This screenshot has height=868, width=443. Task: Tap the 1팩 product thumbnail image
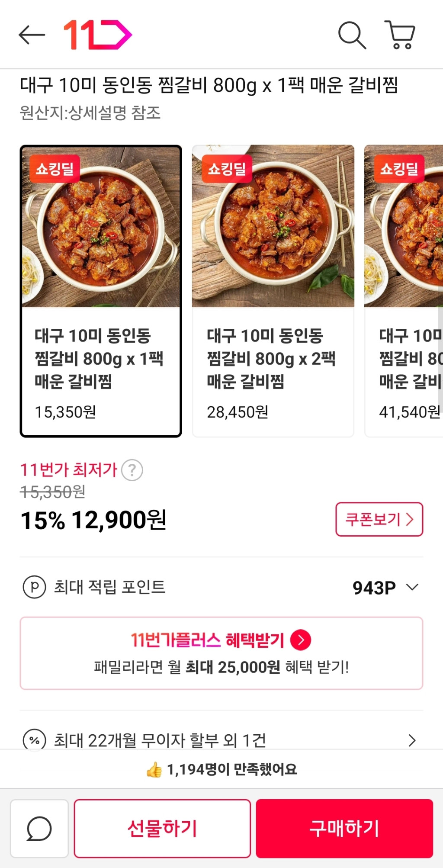[100, 227]
